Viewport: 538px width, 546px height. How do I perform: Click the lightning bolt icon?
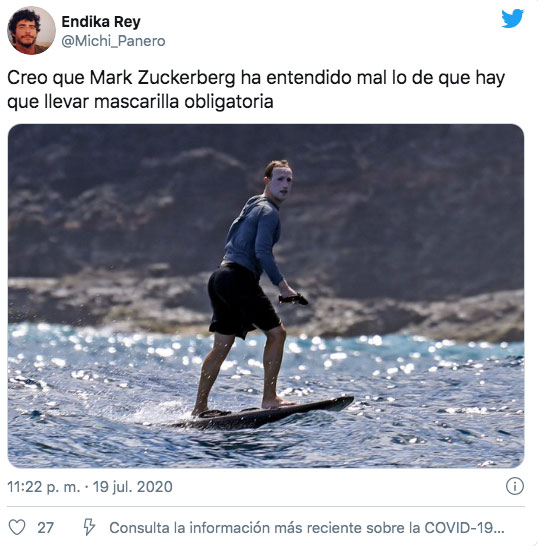[89, 526]
